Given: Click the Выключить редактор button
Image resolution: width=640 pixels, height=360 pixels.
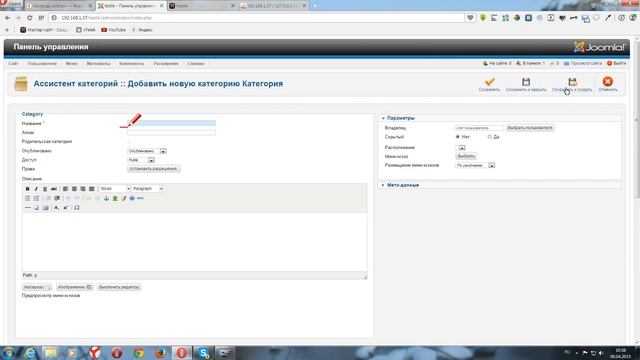Looking at the screenshot, I should (x=119, y=287).
